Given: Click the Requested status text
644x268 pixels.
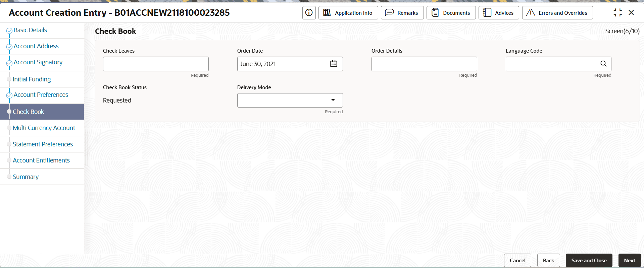Looking at the screenshot, I should click(117, 100).
